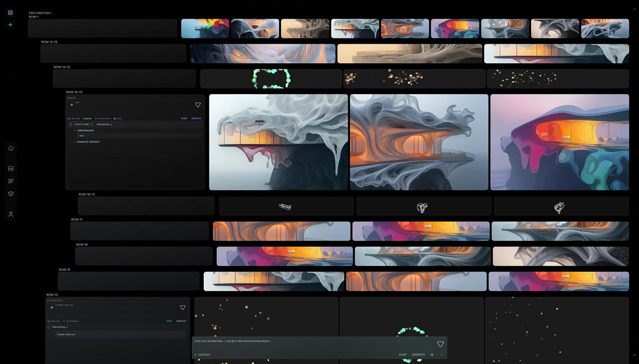
Task: Click the Save button in ROW-16 panel
Action: [118, 119]
